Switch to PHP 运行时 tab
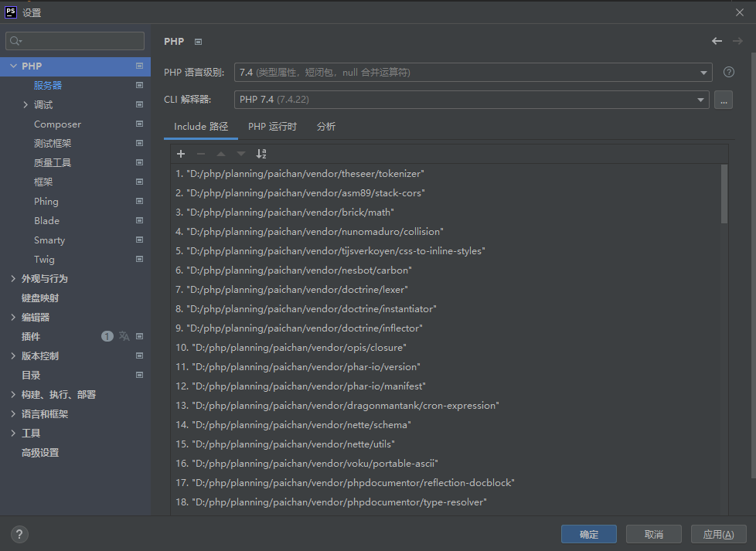Screen dimensions: 756x551 [272, 127]
